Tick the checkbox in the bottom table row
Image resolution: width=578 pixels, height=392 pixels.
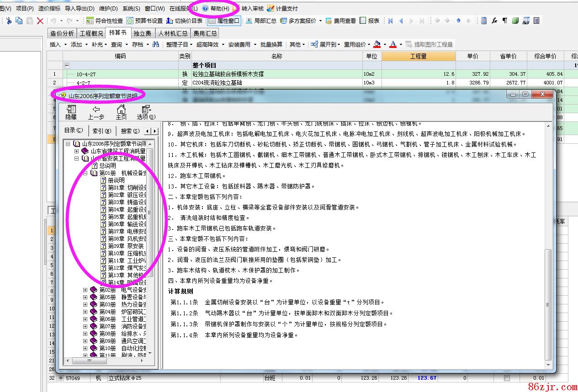point(506,378)
